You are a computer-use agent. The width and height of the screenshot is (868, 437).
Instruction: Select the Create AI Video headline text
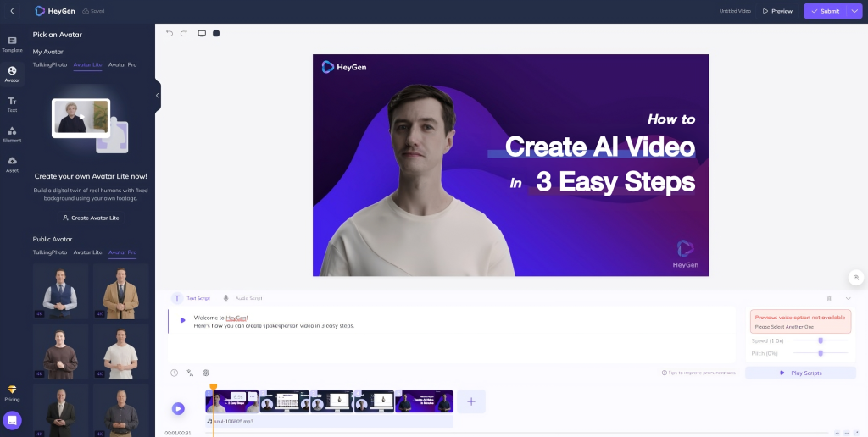point(600,147)
